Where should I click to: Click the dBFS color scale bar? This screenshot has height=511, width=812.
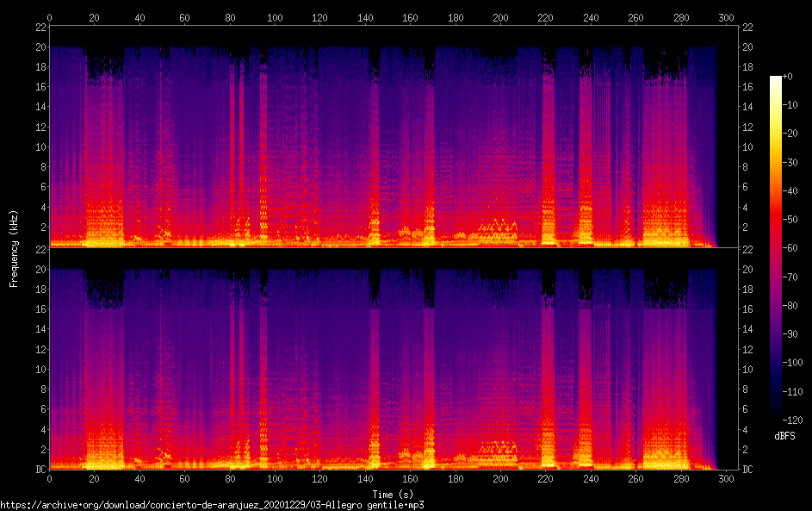775,247
